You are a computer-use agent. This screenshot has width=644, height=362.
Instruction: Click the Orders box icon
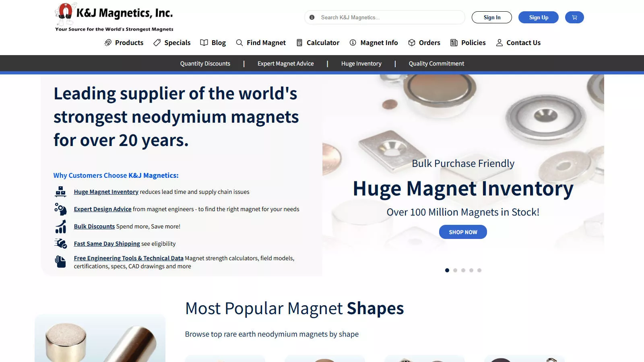412,43
